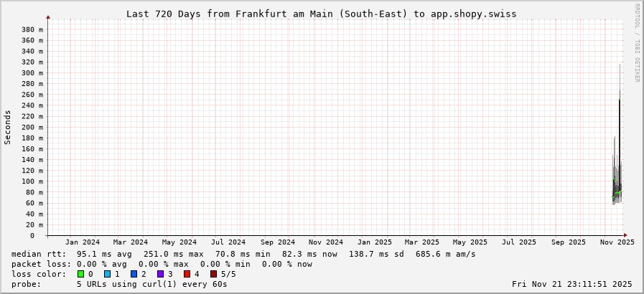Select the purple loss color 3 swatch
Screen dimensions: 644x294
pos(160,274)
